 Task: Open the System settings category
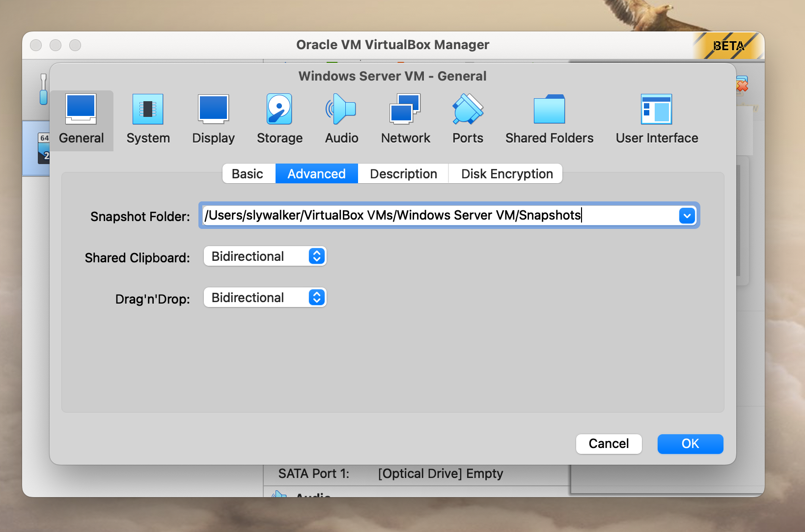click(148, 120)
